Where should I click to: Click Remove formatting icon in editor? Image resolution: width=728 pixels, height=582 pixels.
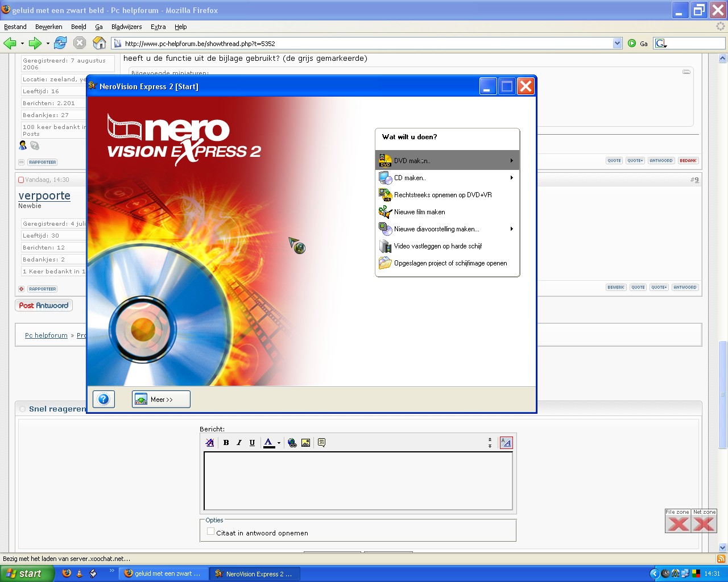(210, 443)
